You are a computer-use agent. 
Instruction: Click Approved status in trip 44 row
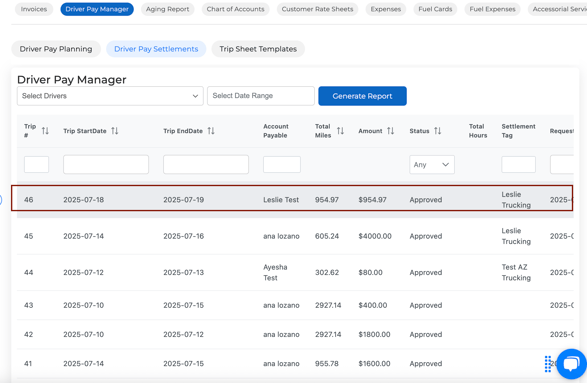point(426,273)
